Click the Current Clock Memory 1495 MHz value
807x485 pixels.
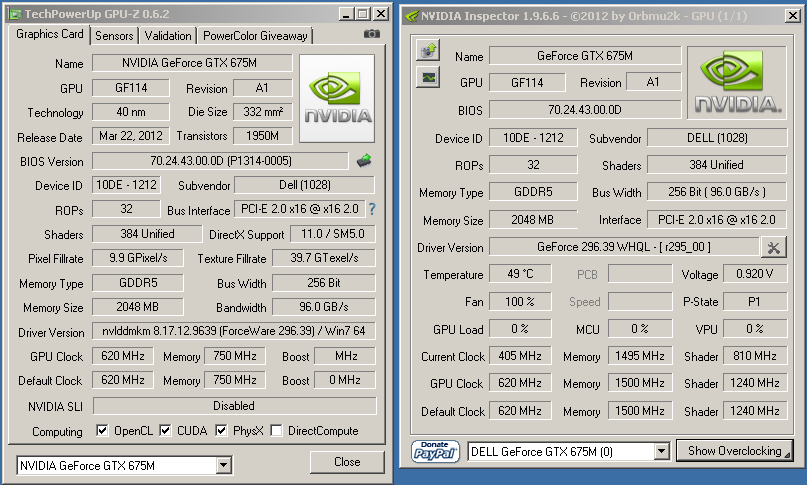click(x=640, y=356)
